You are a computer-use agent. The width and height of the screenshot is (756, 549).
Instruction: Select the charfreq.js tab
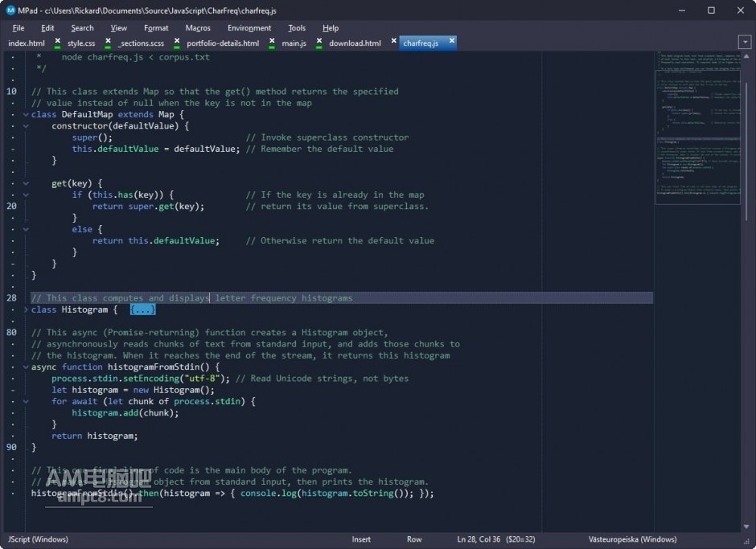click(x=421, y=43)
